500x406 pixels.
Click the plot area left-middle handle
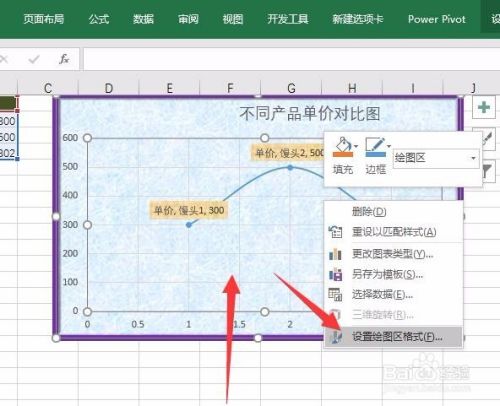(x=87, y=225)
